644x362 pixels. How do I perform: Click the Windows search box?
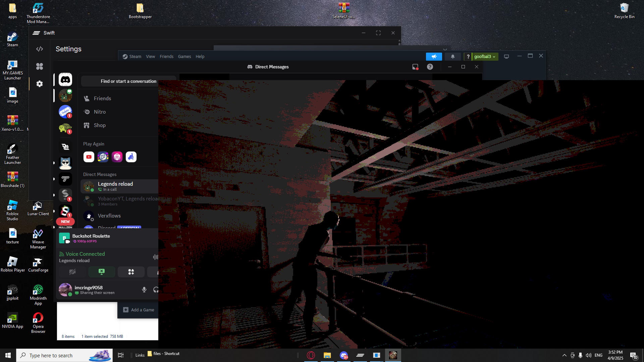(x=64, y=355)
